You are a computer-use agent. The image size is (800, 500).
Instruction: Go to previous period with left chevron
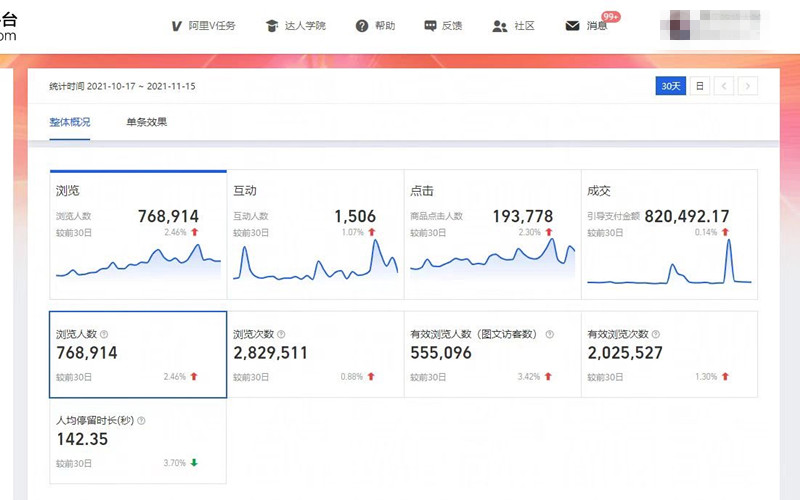[x=724, y=86]
